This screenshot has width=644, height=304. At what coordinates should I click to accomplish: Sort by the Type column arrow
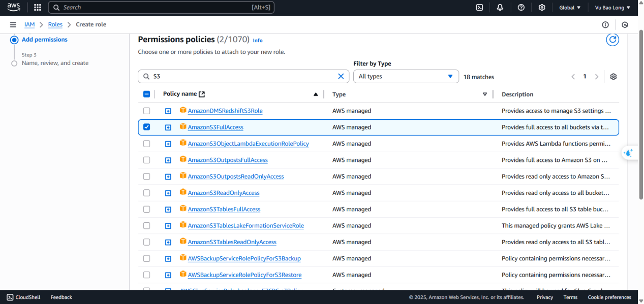tap(485, 94)
